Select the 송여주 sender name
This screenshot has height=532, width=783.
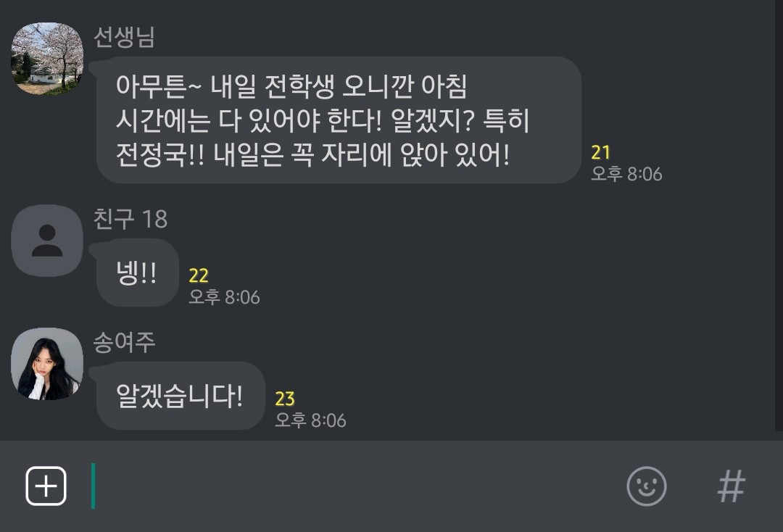124,342
